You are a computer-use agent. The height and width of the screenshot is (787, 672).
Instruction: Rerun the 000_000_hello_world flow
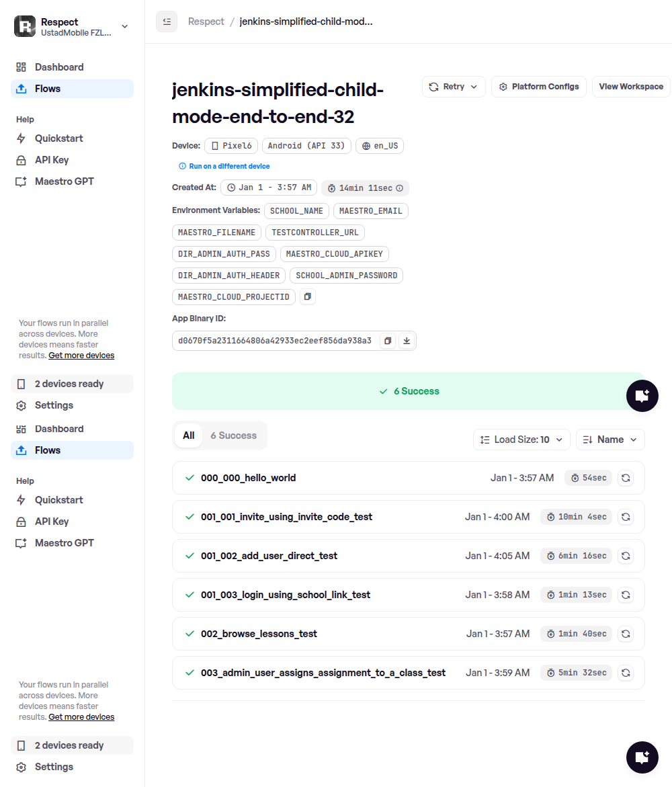click(x=625, y=478)
